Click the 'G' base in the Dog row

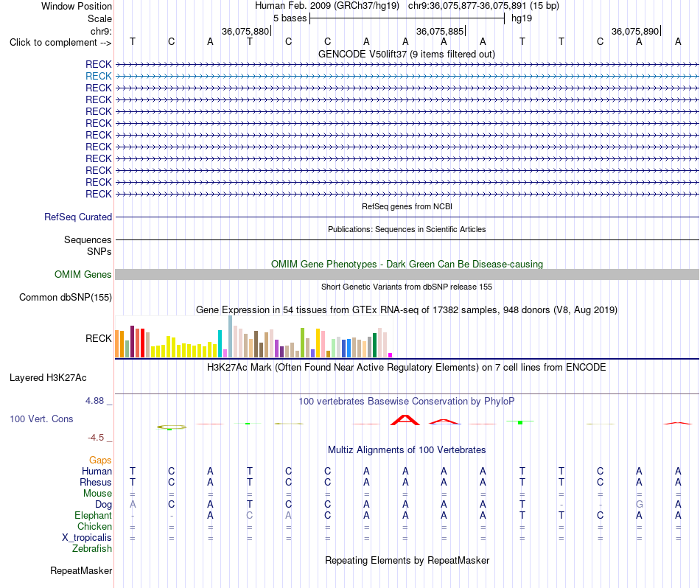(x=640, y=505)
